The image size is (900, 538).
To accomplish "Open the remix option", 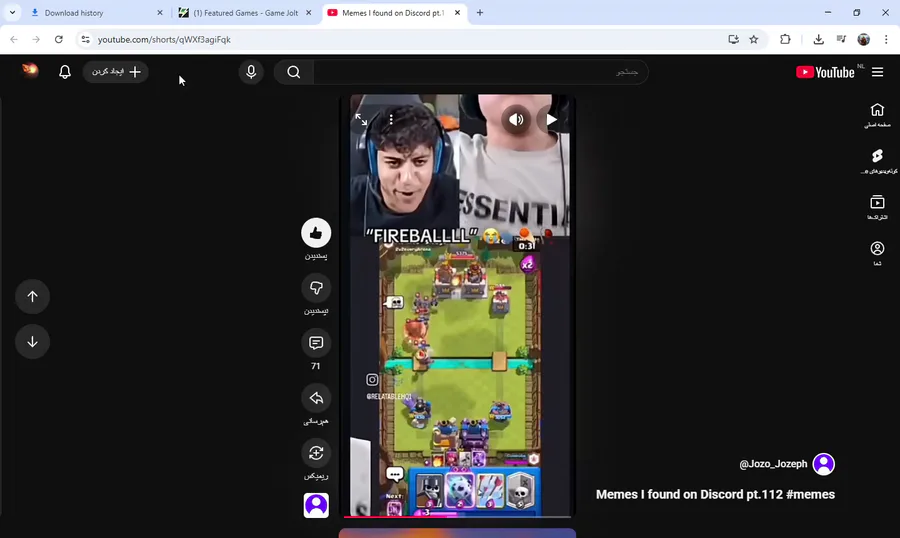I will [x=316, y=453].
